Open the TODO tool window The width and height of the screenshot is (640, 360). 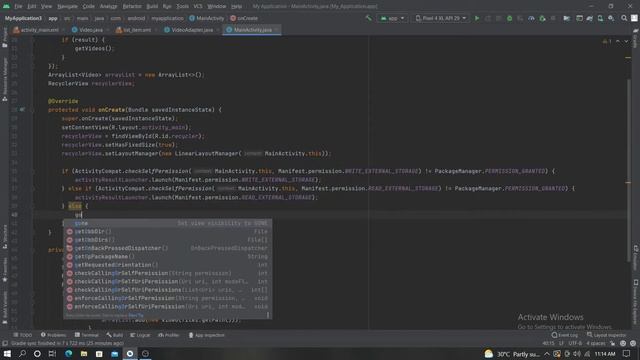22,335
